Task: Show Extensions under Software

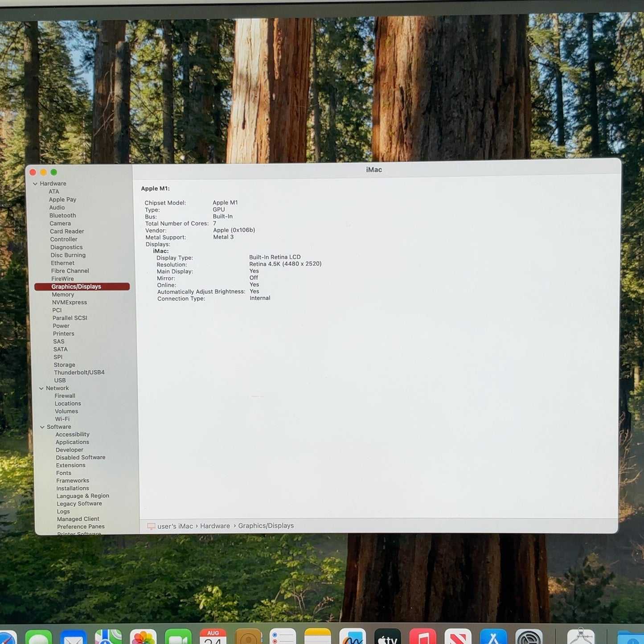Action: pyautogui.click(x=71, y=465)
